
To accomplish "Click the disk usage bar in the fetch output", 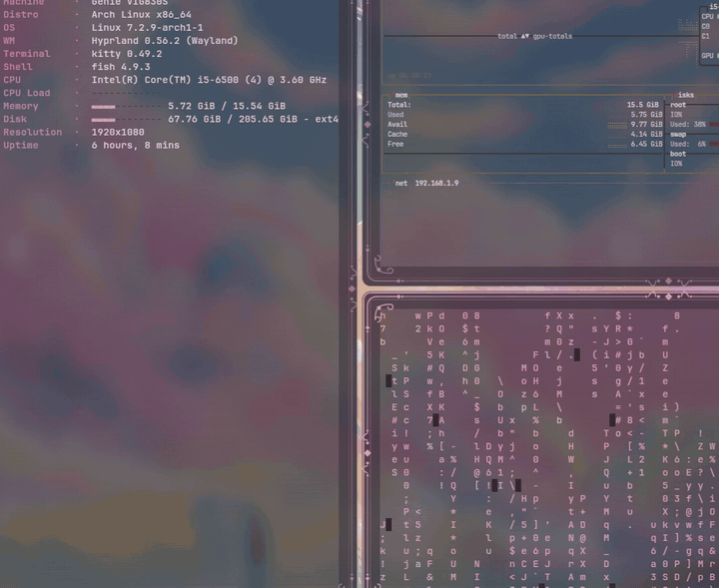I will 126,120.
